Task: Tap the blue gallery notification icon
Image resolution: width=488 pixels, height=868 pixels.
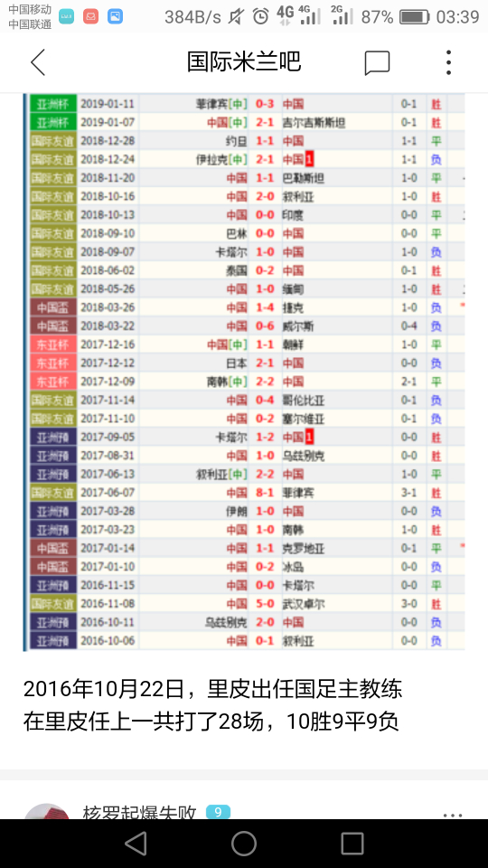Action: point(115,16)
